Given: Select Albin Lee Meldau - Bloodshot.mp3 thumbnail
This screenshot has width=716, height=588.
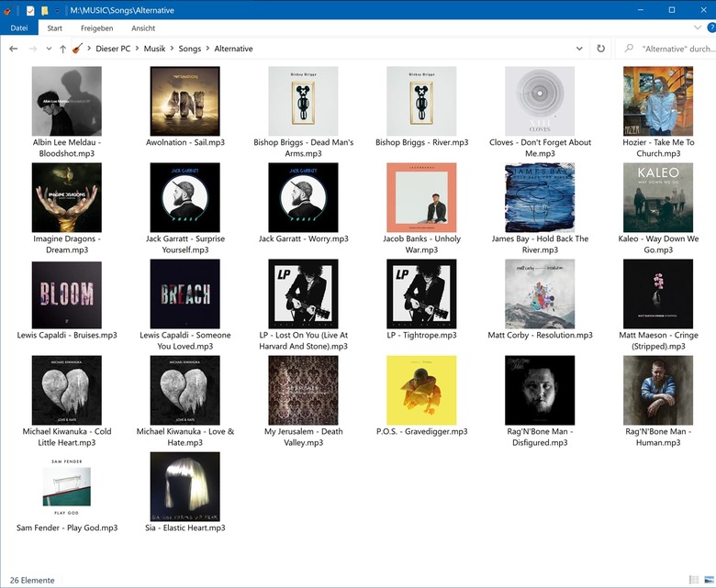Looking at the screenshot, I should [x=67, y=101].
